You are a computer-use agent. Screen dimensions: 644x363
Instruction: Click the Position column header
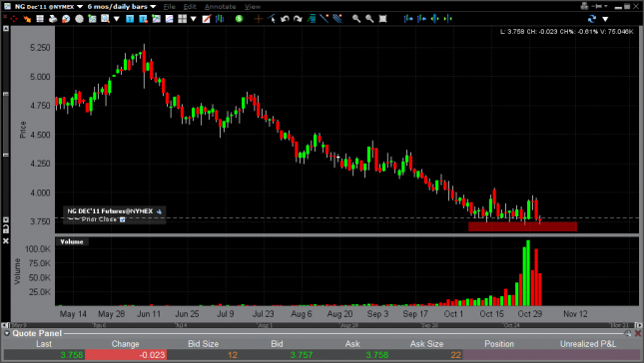click(499, 344)
